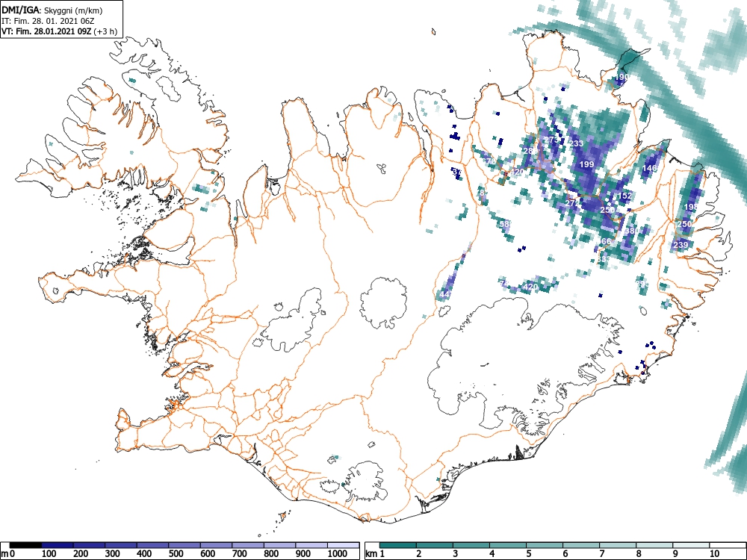Click the '380' visibility value

(632, 231)
